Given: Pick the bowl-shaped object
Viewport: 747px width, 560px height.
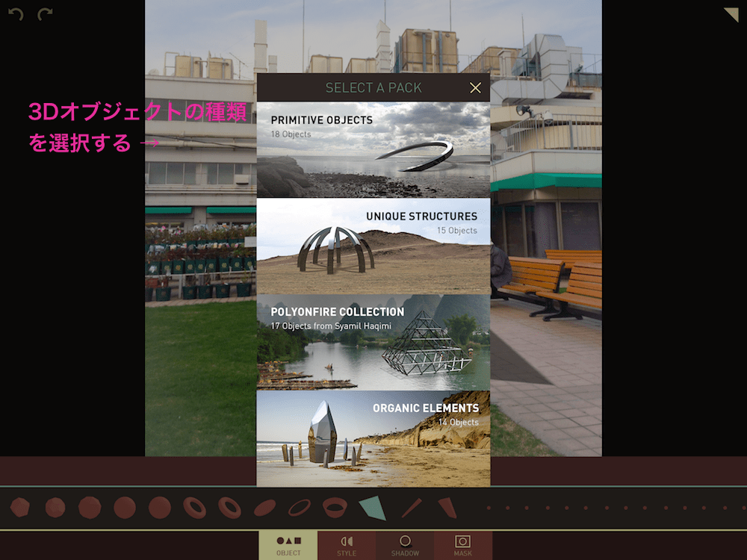Looking at the screenshot, I should click(x=335, y=508).
